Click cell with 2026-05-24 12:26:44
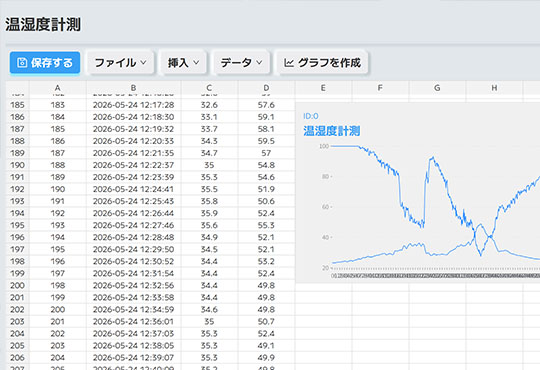This screenshot has width=540, height=370. coord(133,213)
